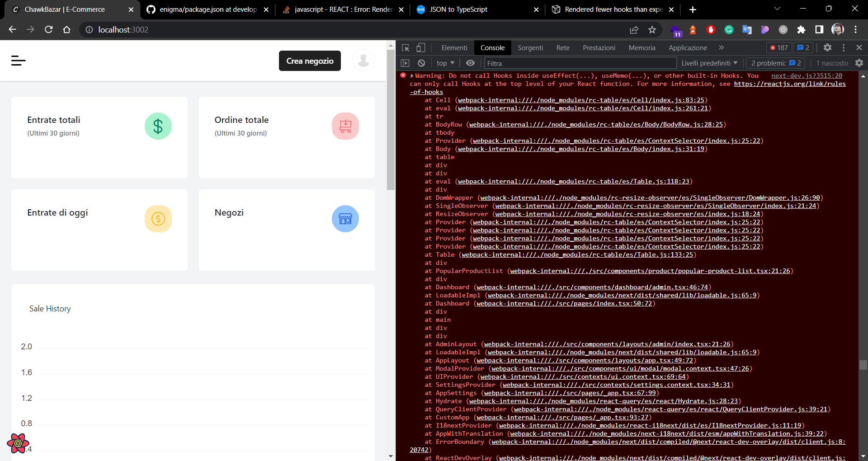Screen dimensions: 868x461
Task: Switch to the Sorgenti tab
Action: point(530,48)
